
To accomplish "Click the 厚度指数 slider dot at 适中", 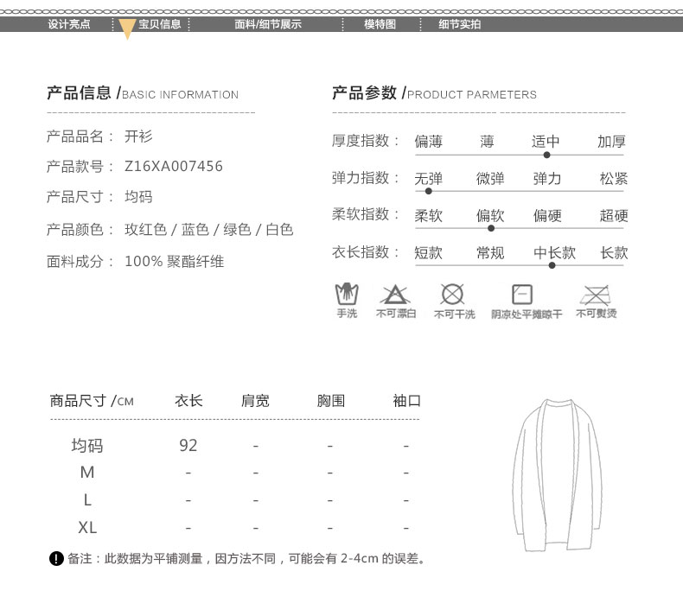I will pos(546,155).
